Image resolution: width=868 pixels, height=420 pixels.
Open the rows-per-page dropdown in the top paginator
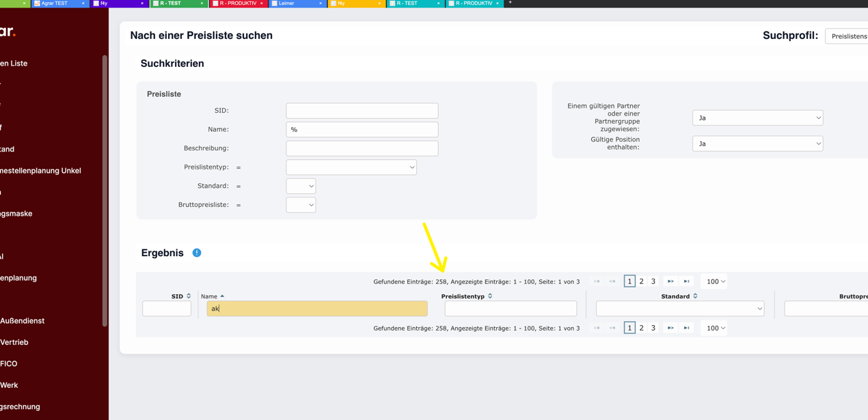[x=714, y=281]
